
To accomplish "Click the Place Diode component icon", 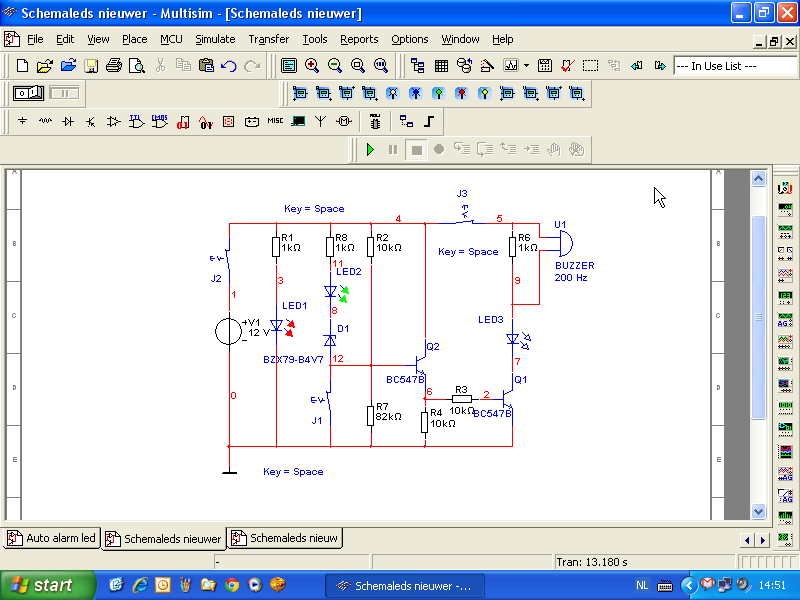I will 68,122.
